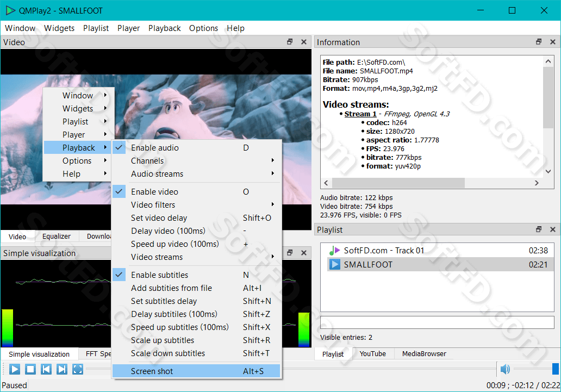Image resolution: width=561 pixels, height=392 pixels.
Task: Open the Window menu in menu bar
Action: (20, 28)
